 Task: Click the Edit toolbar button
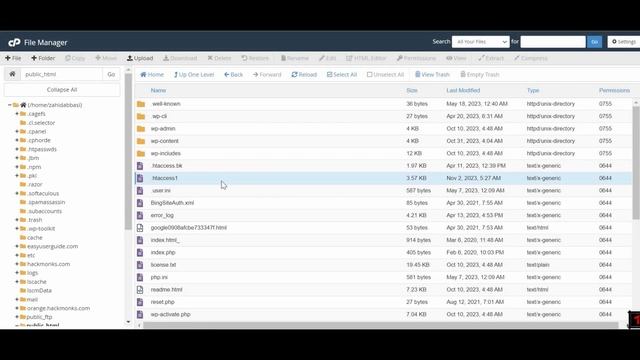[x=327, y=58]
